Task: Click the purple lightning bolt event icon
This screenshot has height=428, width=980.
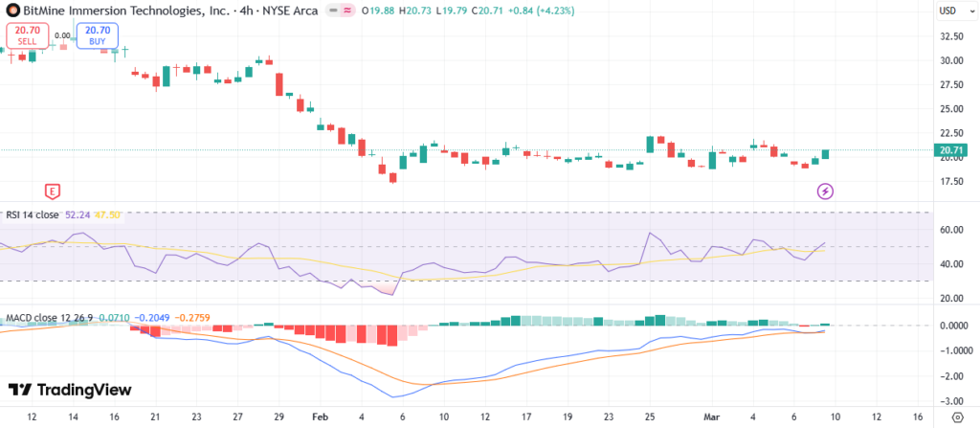Action: point(825,191)
